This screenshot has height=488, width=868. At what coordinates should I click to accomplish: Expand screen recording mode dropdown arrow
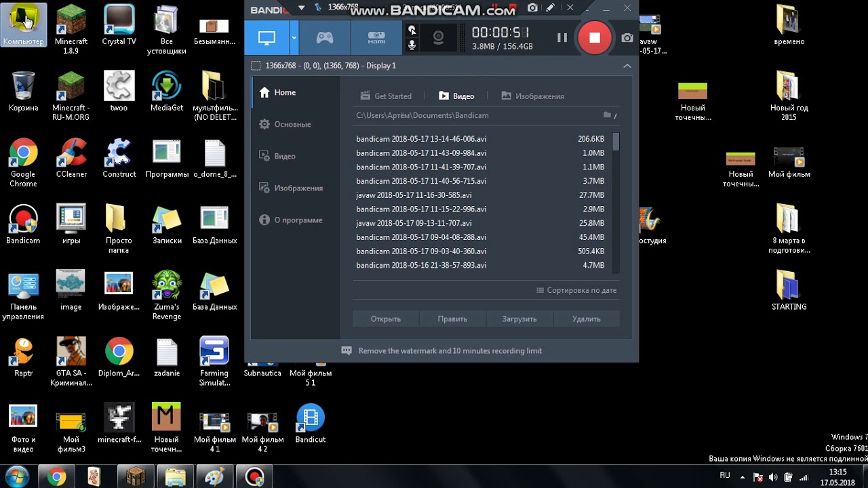294,37
